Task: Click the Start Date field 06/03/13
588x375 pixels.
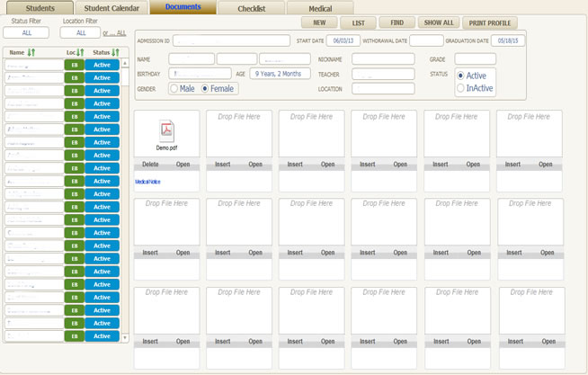Action: click(343, 40)
